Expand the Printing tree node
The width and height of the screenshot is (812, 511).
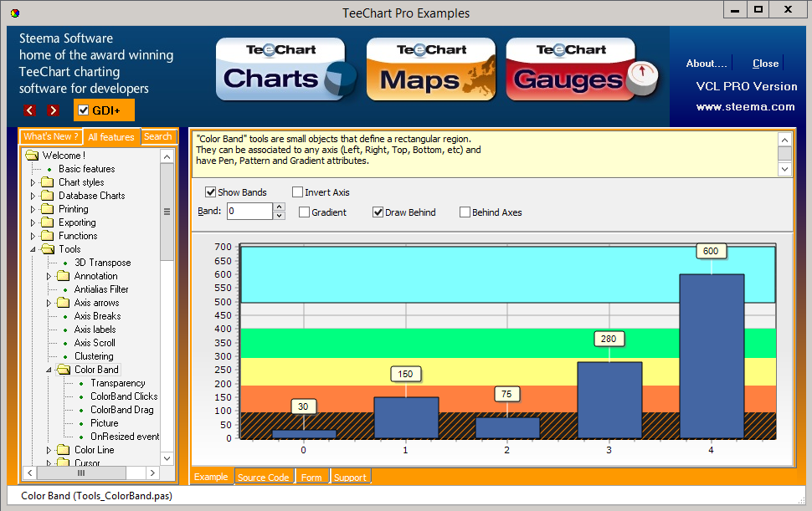[x=33, y=209]
